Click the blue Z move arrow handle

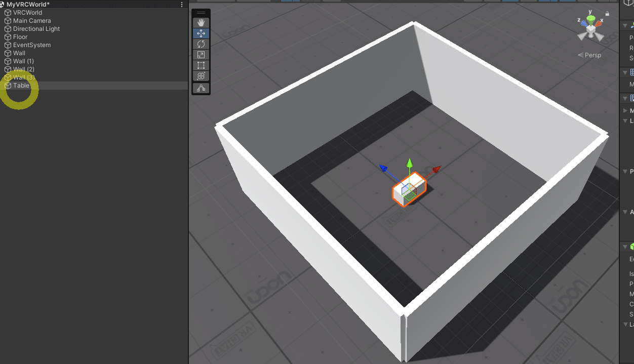(384, 168)
